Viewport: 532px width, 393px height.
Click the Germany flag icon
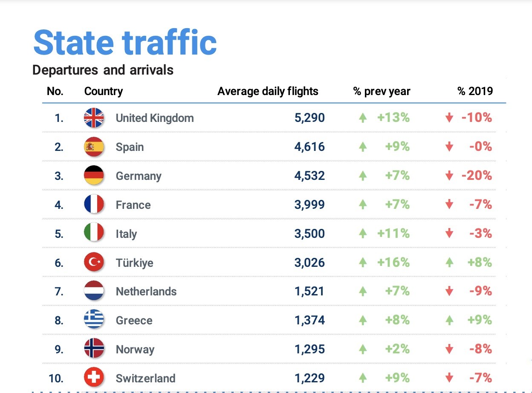(94, 176)
